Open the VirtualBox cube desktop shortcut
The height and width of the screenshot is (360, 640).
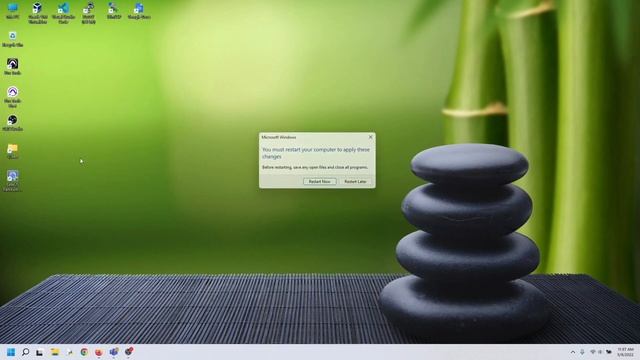coord(38,13)
